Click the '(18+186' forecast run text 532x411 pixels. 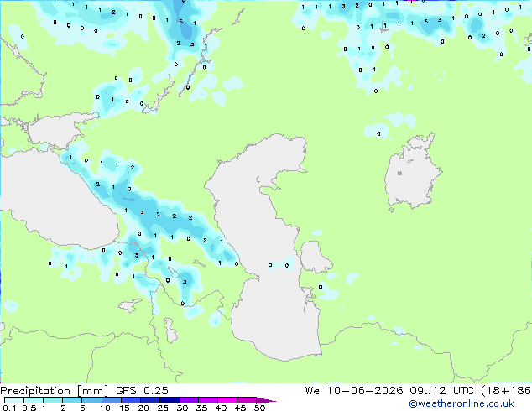506,391
